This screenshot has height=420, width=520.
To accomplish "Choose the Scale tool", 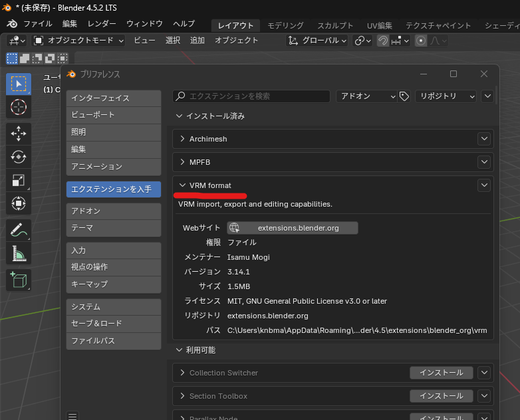I will click(19, 180).
